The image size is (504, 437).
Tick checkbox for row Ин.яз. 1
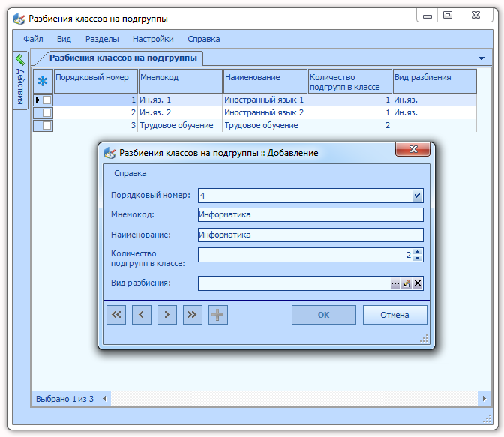click(47, 100)
